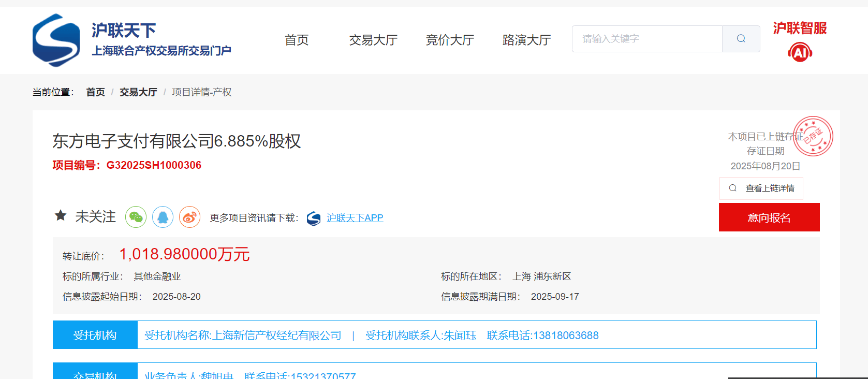The height and width of the screenshot is (379, 868).
Task: Click the 存证日期 2025年08月20日 text
Action: pos(766,158)
